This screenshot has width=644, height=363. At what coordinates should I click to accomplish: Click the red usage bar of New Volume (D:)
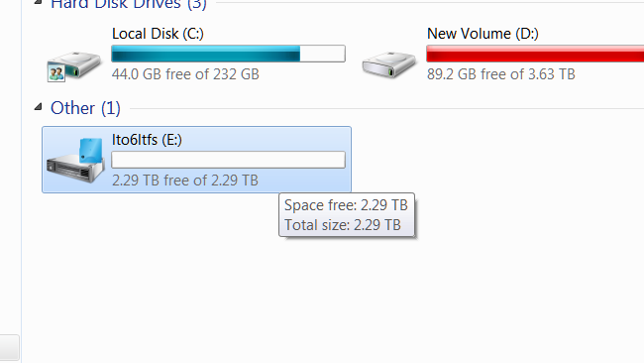click(535, 54)
